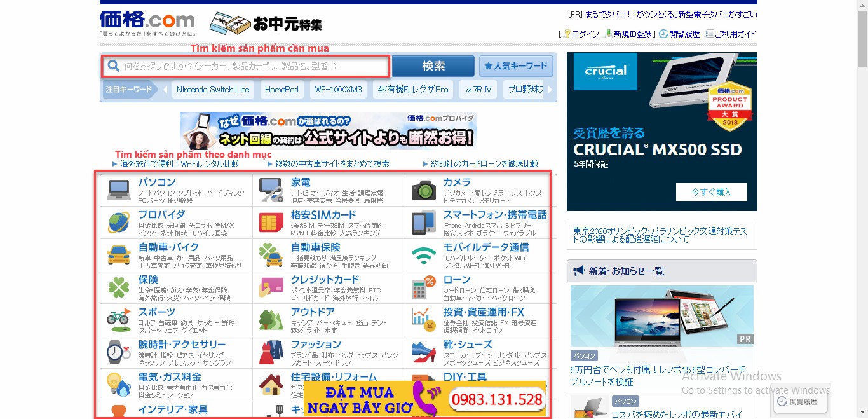
Task: Click the 約30社のカードローンを徹底比較 link
Action: click(484, 164)
